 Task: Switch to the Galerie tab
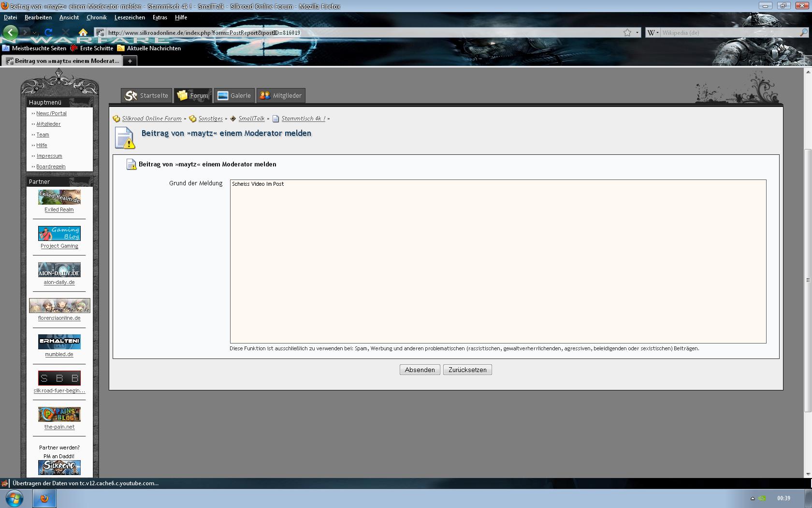tap(235, 95)
